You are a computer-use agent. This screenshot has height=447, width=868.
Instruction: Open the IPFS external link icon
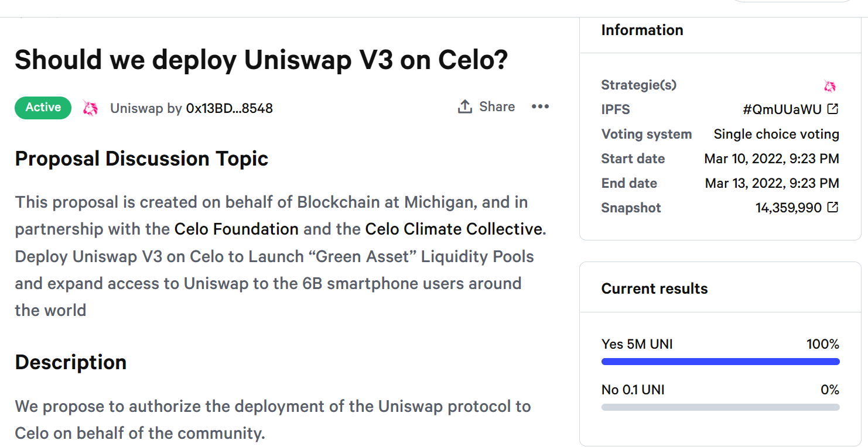[832, 109]
